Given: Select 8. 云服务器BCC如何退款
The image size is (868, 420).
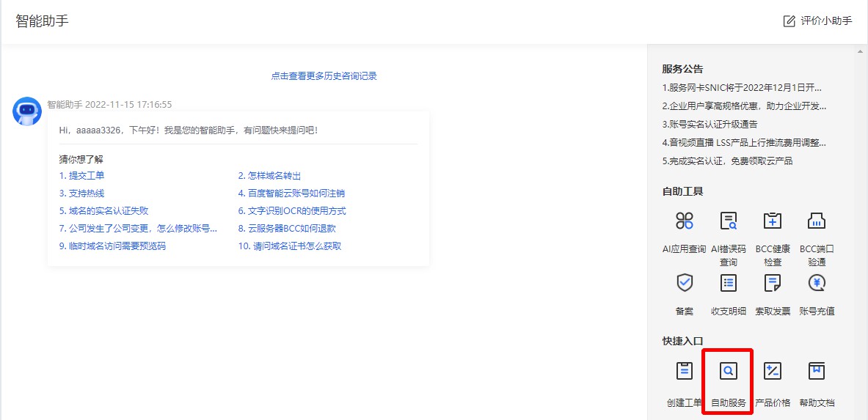Looking at the screenshot, I should click(x=288, y=229).
